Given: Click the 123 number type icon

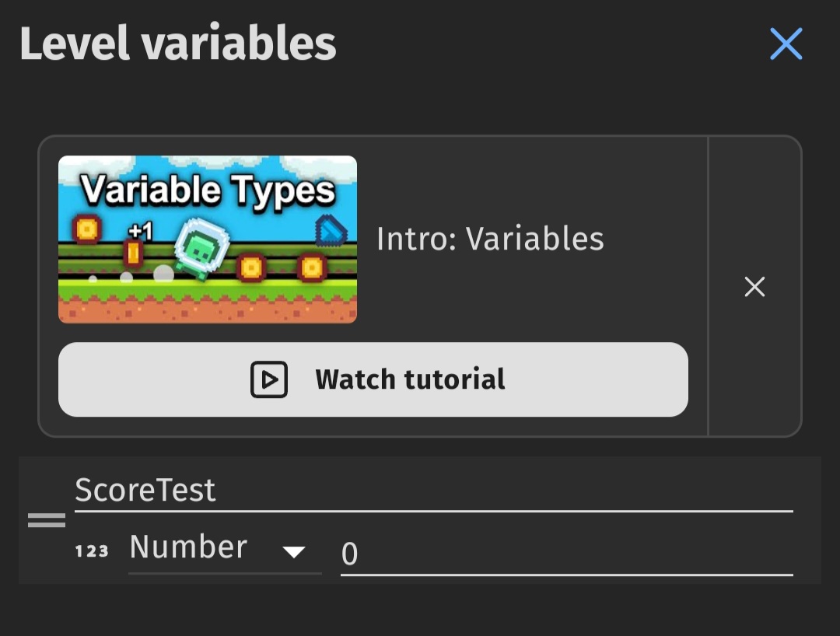Looking at the screenshot, I should pos(92,551).
